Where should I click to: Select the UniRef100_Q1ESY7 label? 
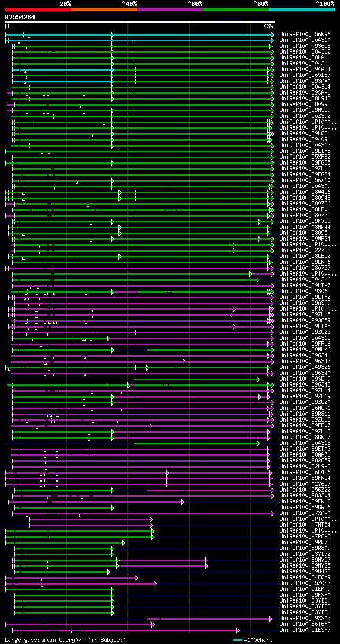tap(305, 630)
